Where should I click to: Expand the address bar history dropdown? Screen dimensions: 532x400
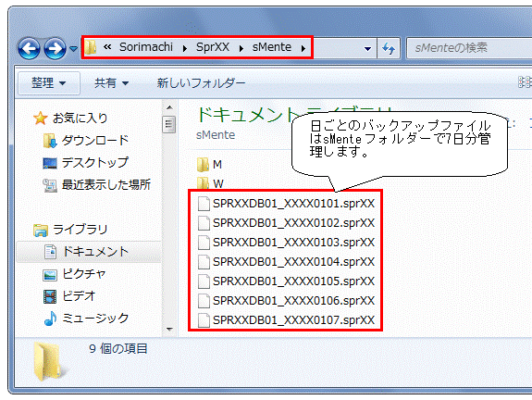tap(367, 48)
